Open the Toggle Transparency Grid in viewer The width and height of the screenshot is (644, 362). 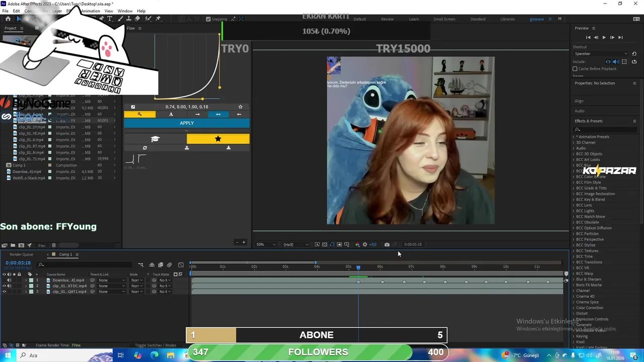[x=325, y=244]
